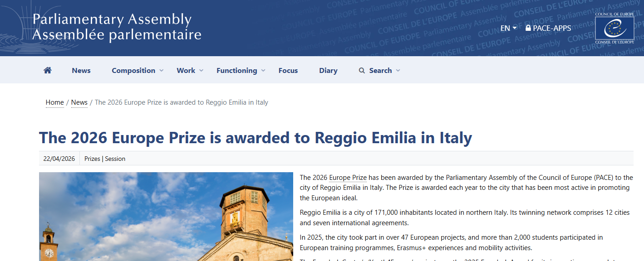Screen dimensions: 644x261
Task: Expand the Composition menu chevron
Action: 161,71
